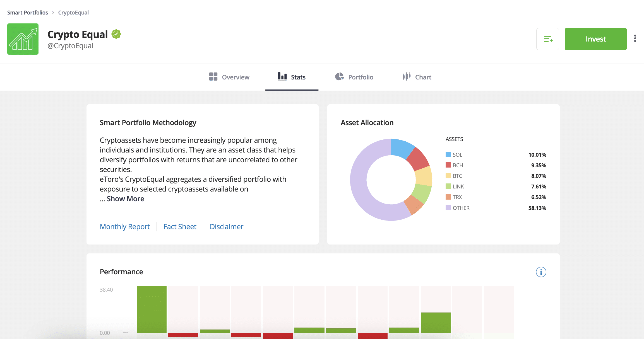This screenshot has width=644, height=339.
Task: Open the Portfolio tab
Action: click(x=354, y=77)
